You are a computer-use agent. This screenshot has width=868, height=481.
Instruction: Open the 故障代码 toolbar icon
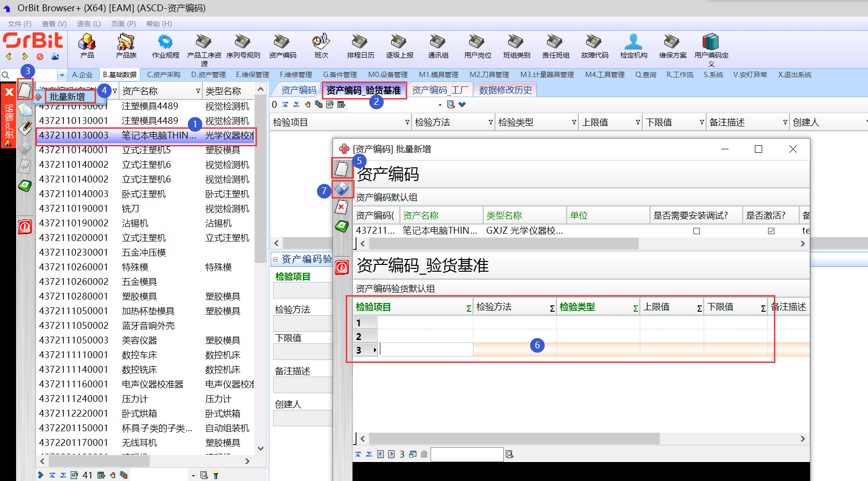594,42
